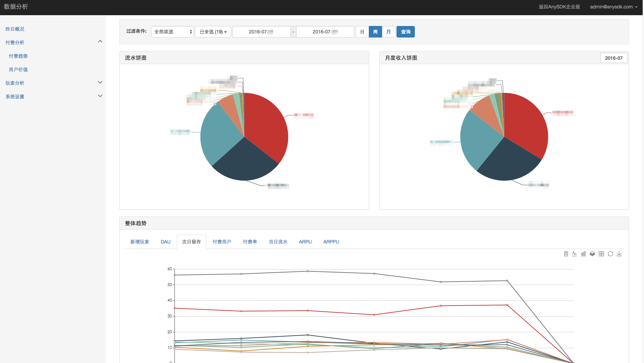
Task: Select the 月 granularity toggle
Action: pyautogui.click(x=388, y=32)
